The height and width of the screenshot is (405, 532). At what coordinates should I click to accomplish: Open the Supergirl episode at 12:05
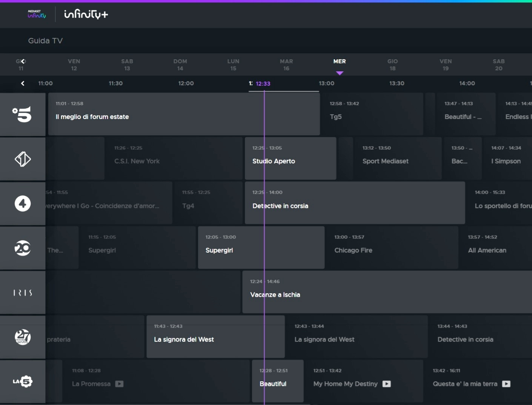pyautogui.click(x=261, y=248)
